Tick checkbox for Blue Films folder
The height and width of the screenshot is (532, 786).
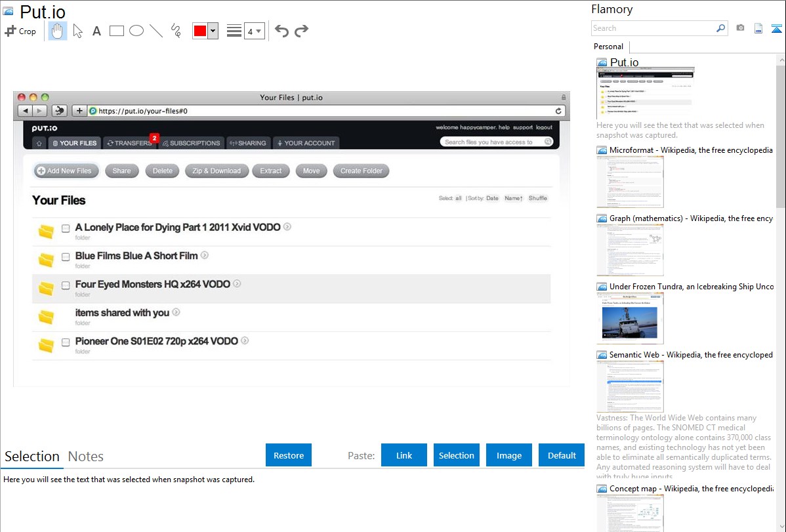coord(66,257)
